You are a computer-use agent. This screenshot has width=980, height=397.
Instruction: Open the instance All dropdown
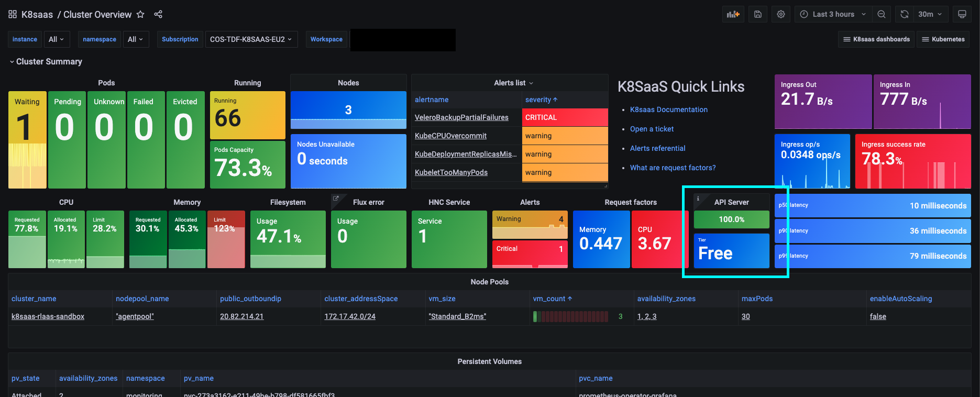[56, 39]
